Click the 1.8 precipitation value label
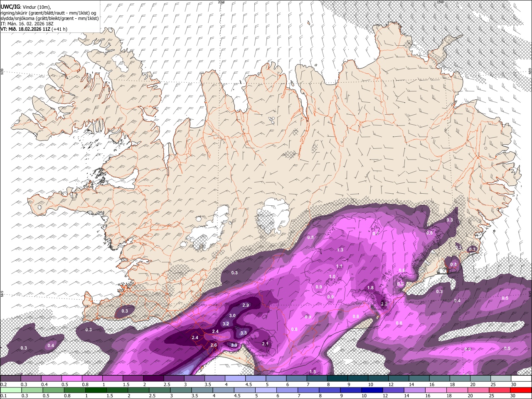Viewport: 532px width, 399px height. (x=371, y=288)
